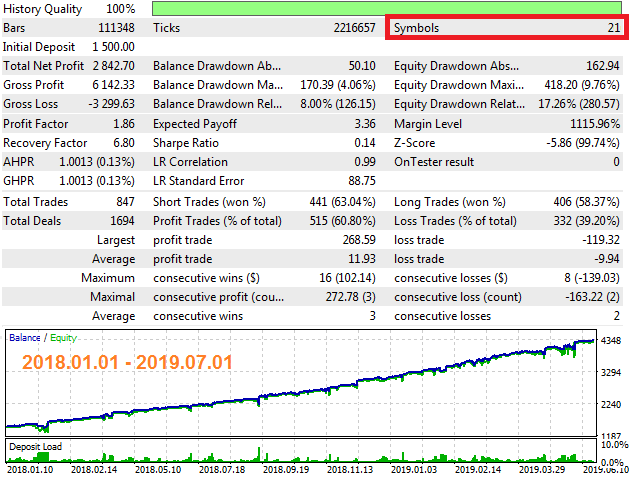Screen dimensions: 640x480
Task: Select the Total Trades value 847
Action: pyautogui.click(x=125, y=202)
